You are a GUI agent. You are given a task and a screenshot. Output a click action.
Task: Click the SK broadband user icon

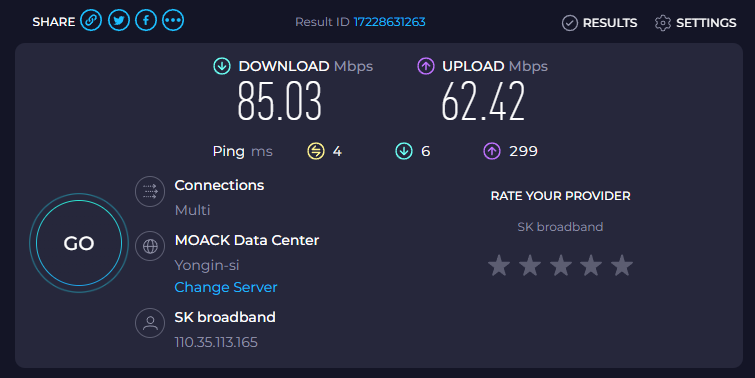click(x=150, y=323)
